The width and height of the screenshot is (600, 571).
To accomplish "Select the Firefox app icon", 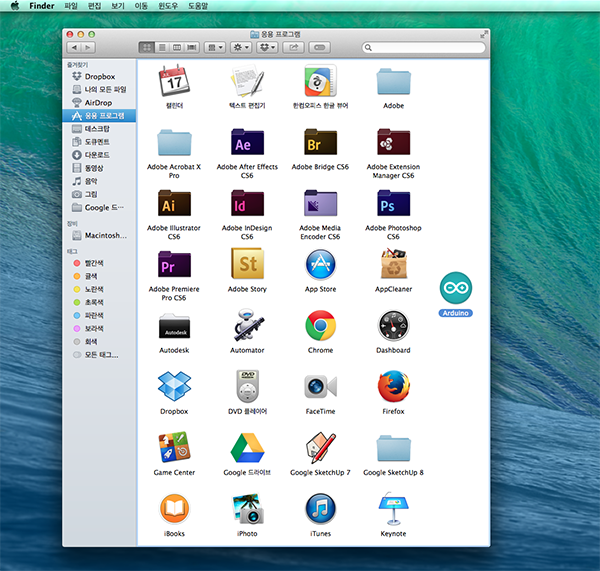I will [393, 386].
